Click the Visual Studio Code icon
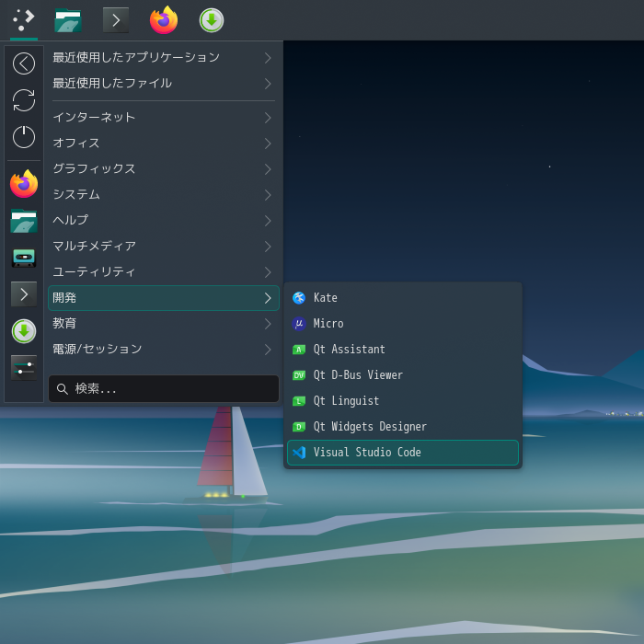644x644 pixels. [299, 453]
